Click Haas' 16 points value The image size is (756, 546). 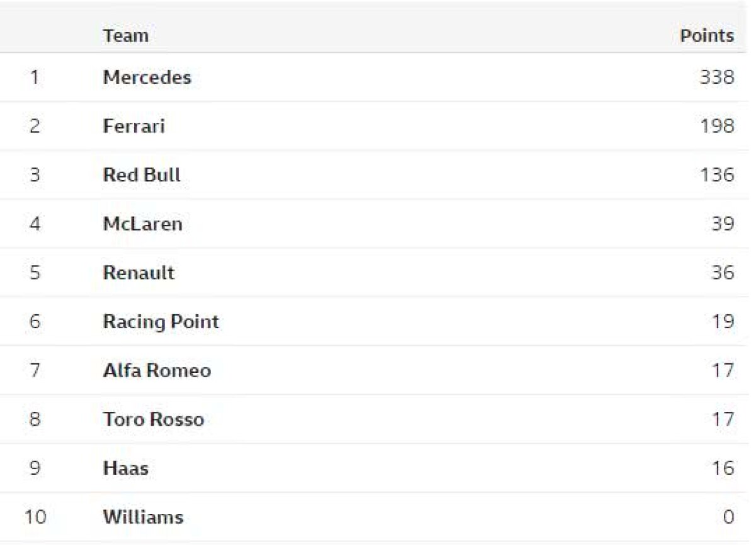(723, 468)
